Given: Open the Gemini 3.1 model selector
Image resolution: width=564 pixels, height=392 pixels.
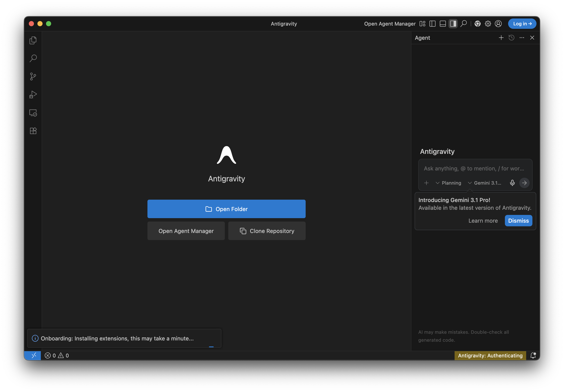Looking at the screenshot, I should (x=484, y=183).
